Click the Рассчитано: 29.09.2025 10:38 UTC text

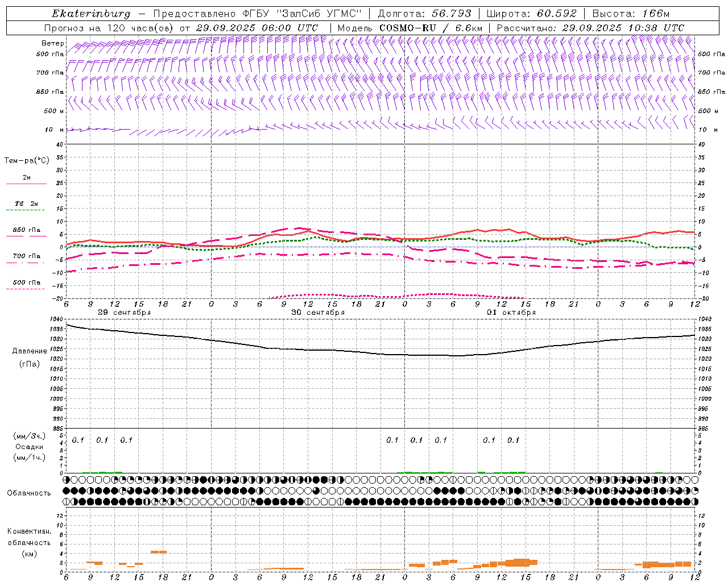(590, 28)
